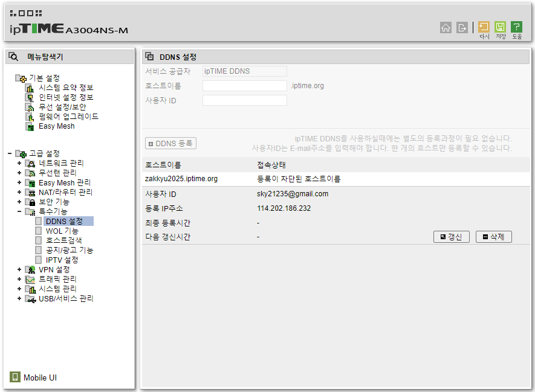Open the 공지/광고 기능 menu item
The height and width of the screenshot is (392, 535).
tap(70, 250)
